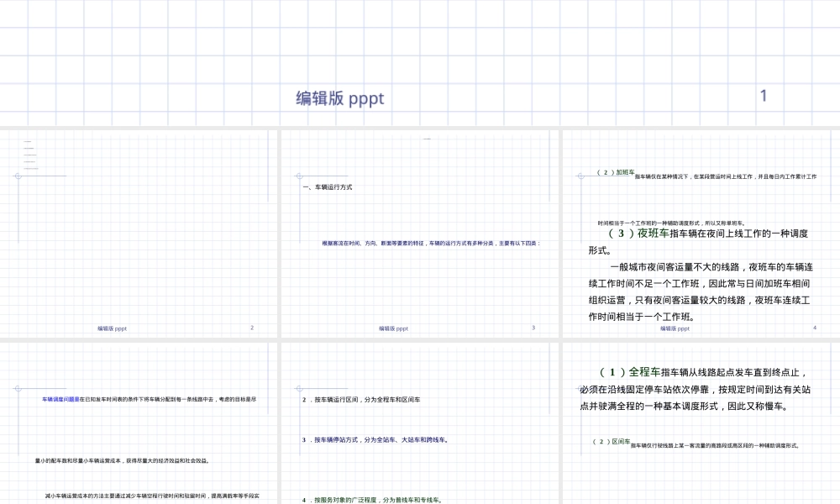
Task: Click page number 2 in slide footer
Action: 252,328
